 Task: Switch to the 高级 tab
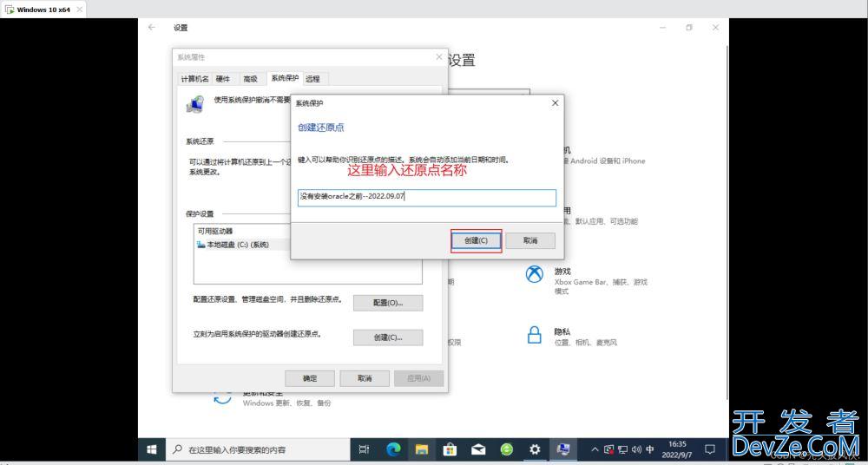(x=251, y=79)
